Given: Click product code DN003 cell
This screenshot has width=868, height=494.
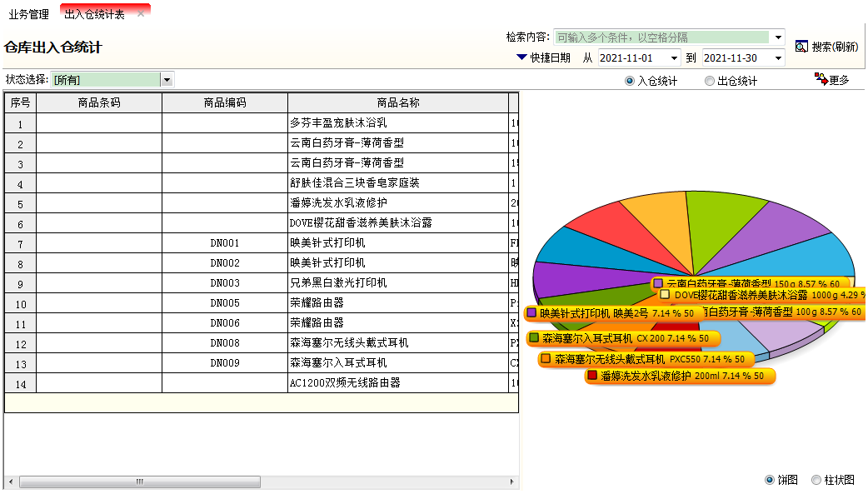Looking at the screenshot, I should pos(225,283).
